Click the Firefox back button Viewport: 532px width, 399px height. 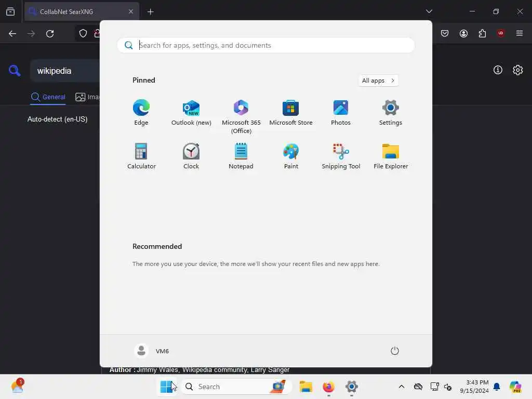[x=12, y=34]
